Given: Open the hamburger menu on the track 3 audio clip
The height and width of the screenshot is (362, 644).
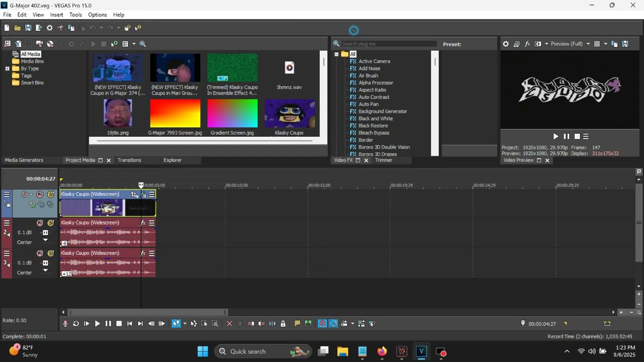Looking at the screenshot, I should [x=151, y=253].
